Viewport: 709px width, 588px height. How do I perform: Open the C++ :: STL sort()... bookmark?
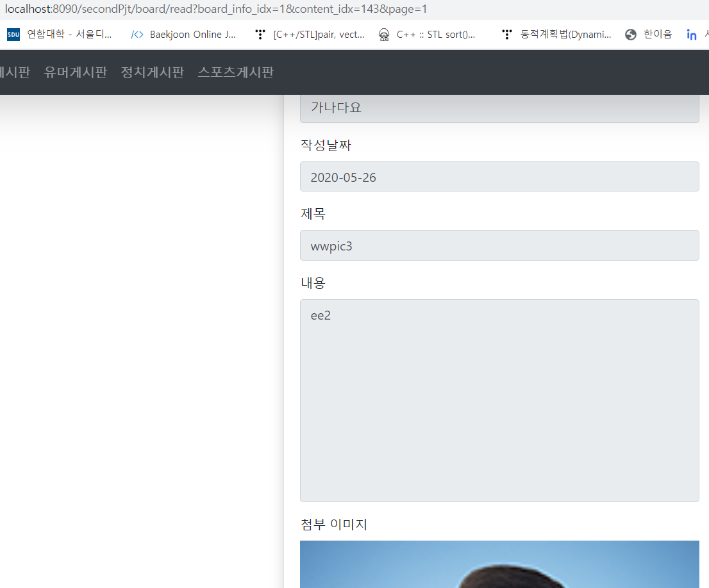coord(436,35)
